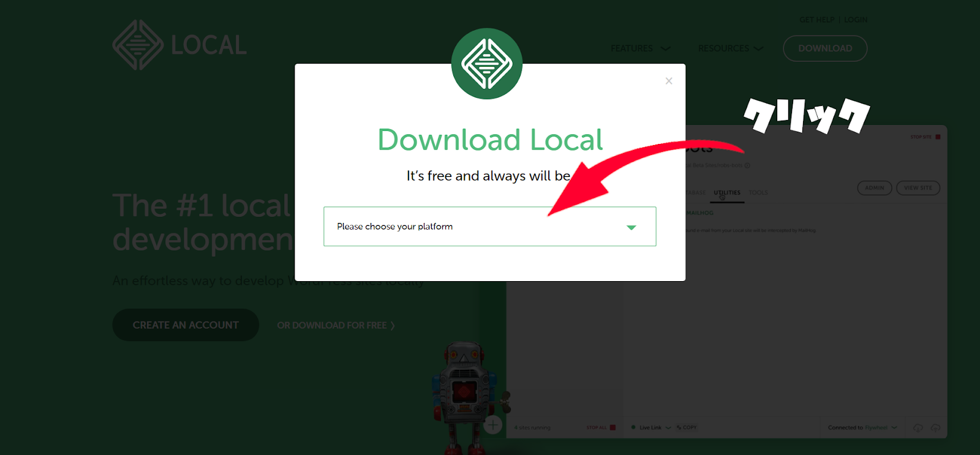This screenshot has height=455, width=980.
Task: Click the plus add-site icon in preview
Action: point(493,424)
